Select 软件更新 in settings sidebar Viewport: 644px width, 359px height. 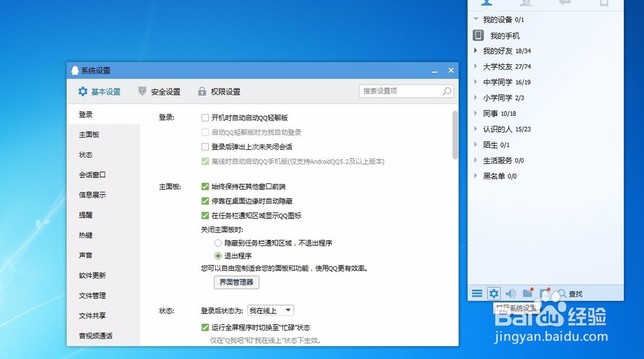point(103,275)
